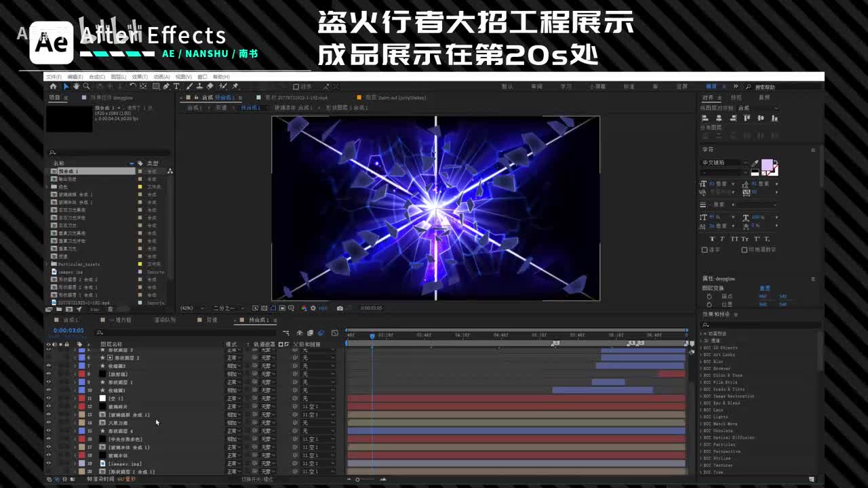This screenshot has width=868, height=488.
Task: Click the Home icon in the toolbar
Action: tap(53, 86)
